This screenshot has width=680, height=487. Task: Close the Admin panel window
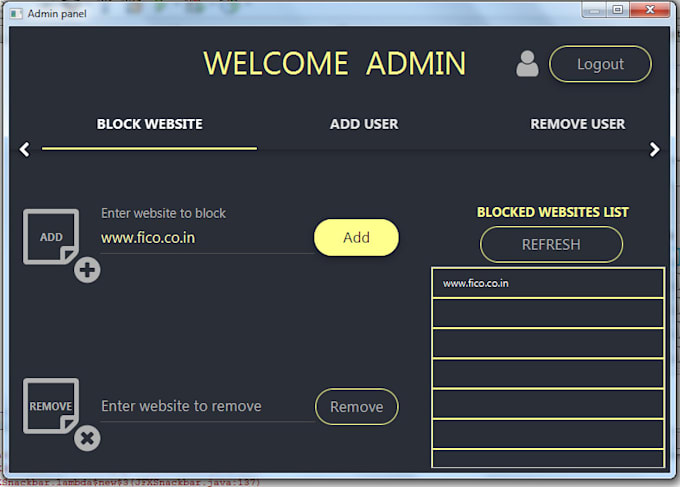[x=650, y=10]
